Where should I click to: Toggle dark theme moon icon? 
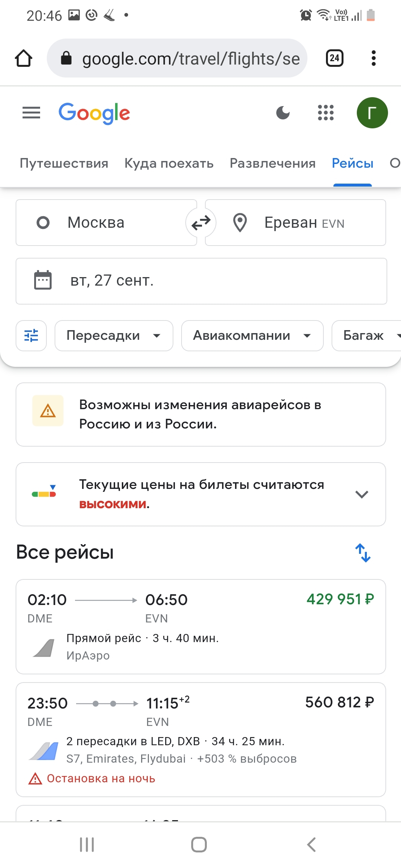click(x=283, y=113)
